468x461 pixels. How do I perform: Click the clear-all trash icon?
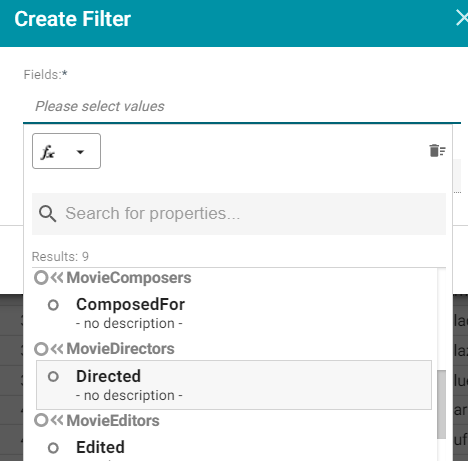pyautogui.click(x=437, y=151)
